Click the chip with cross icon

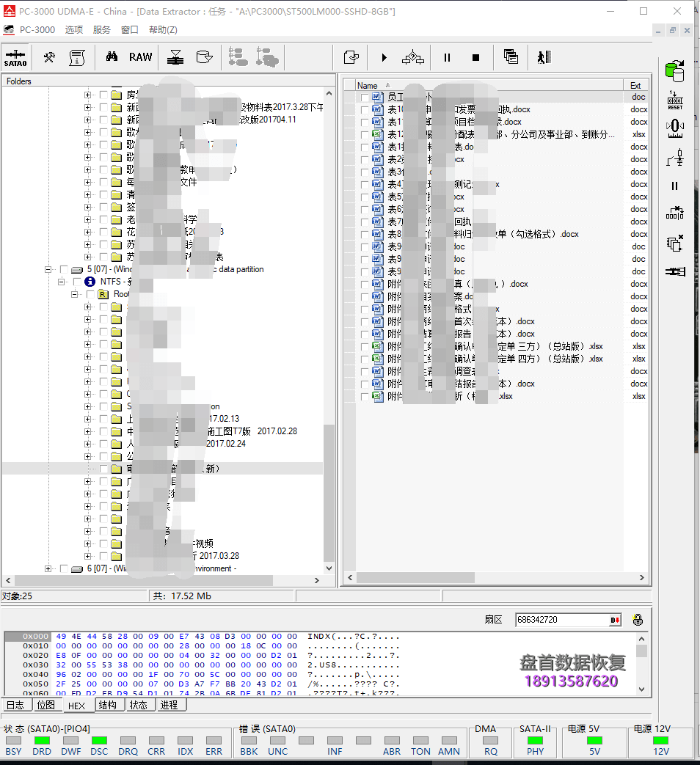point(675,213)
